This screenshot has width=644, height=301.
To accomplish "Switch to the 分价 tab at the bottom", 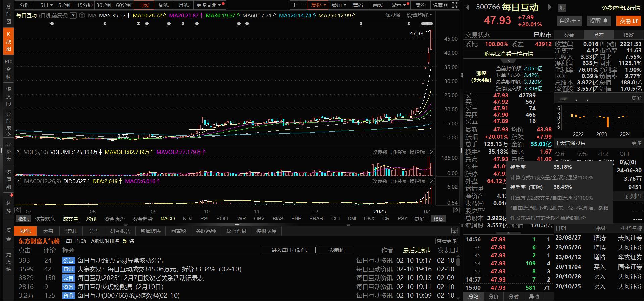I will click(493, 297).
